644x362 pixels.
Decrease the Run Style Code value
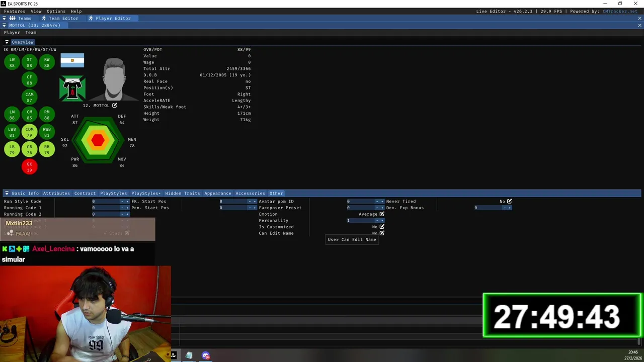pyautogui.click(x=122, y=201)
